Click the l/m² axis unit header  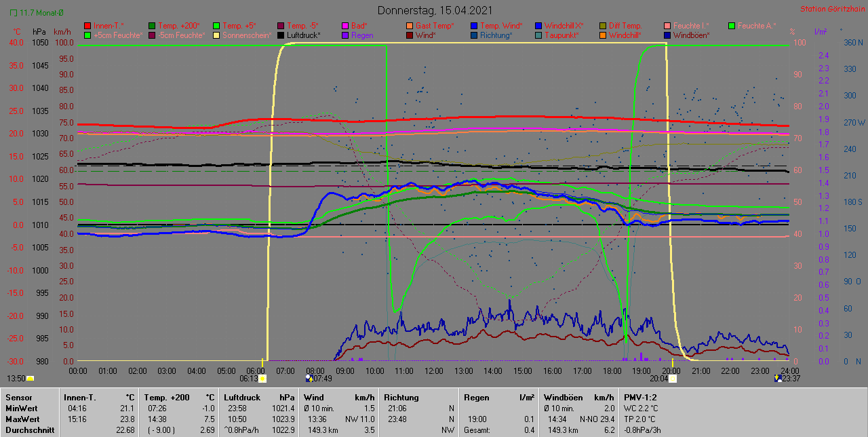pos(821,33)
